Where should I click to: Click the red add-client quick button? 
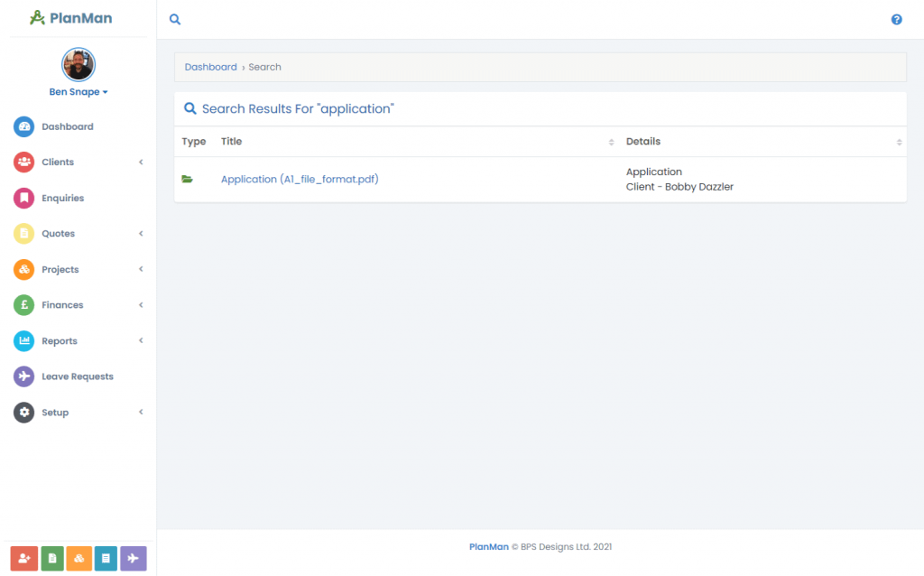(x=24, y=558)
